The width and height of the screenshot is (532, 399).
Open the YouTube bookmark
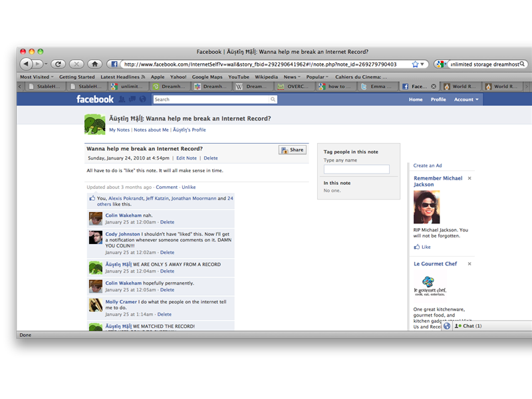[239, 77]
